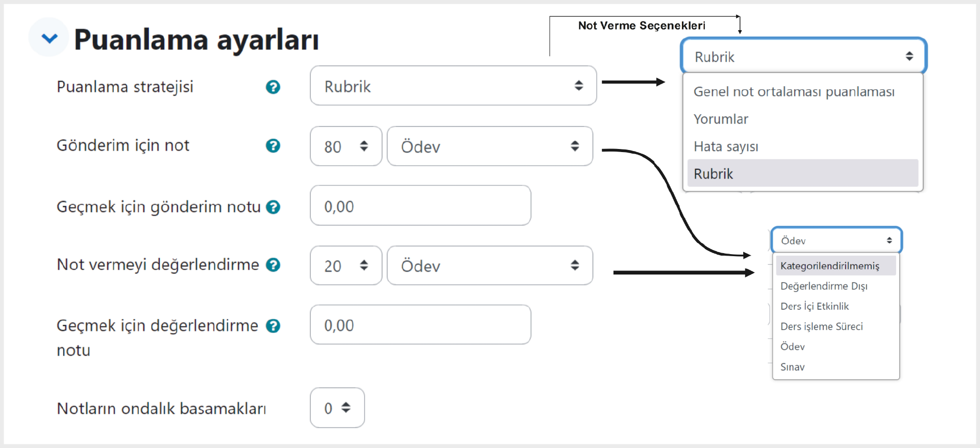Open Ödev category dropdown for submission grade
This screenshot has width=980, height=448.
pos(489,146)
